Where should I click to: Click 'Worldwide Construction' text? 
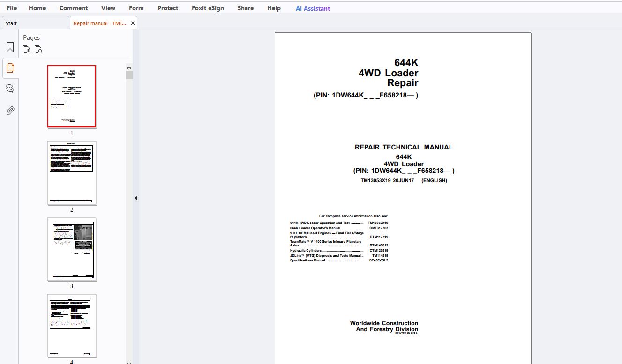pos(384,323)
